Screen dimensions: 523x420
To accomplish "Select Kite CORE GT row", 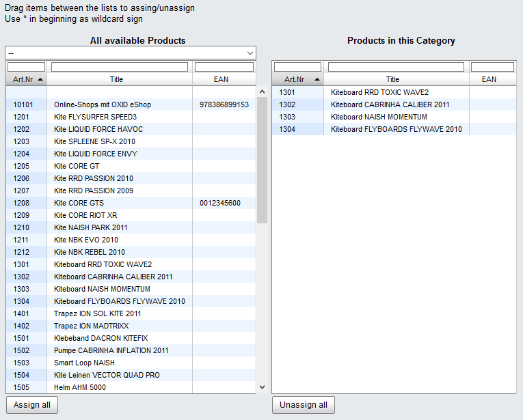I will tap(131, 166).
